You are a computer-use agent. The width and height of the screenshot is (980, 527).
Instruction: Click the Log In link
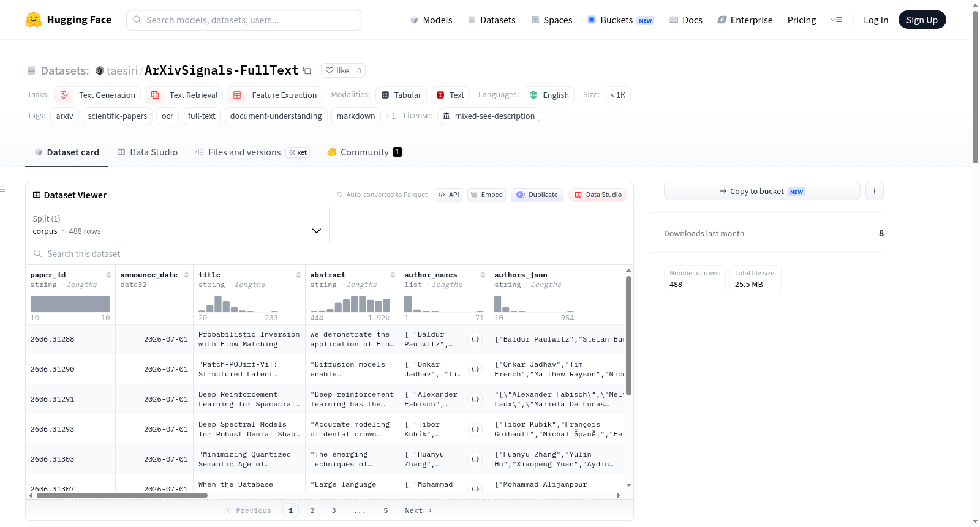[x=876, y=20]
